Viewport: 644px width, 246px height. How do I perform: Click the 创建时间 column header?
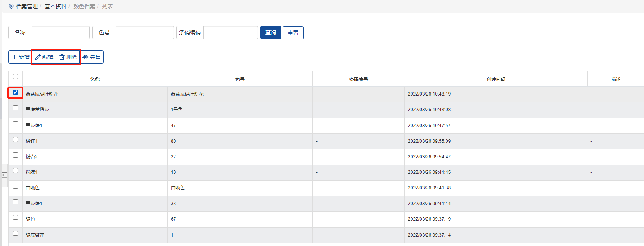[496, 79]
